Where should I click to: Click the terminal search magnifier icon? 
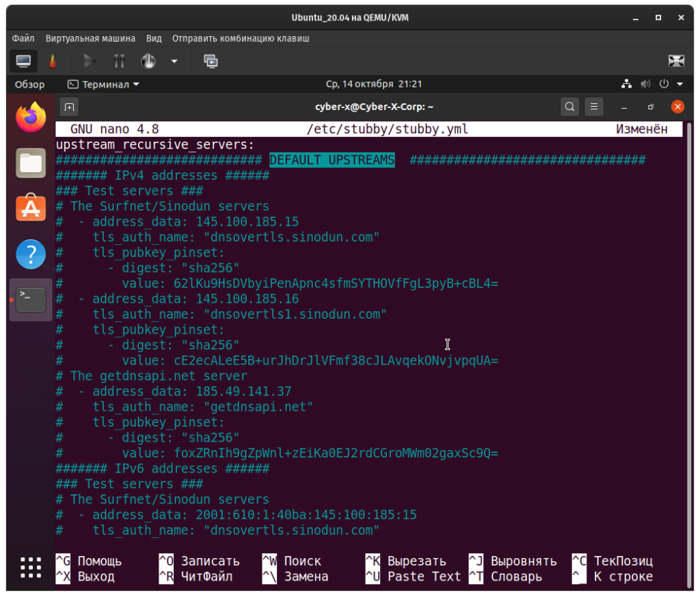click(569, 107)
